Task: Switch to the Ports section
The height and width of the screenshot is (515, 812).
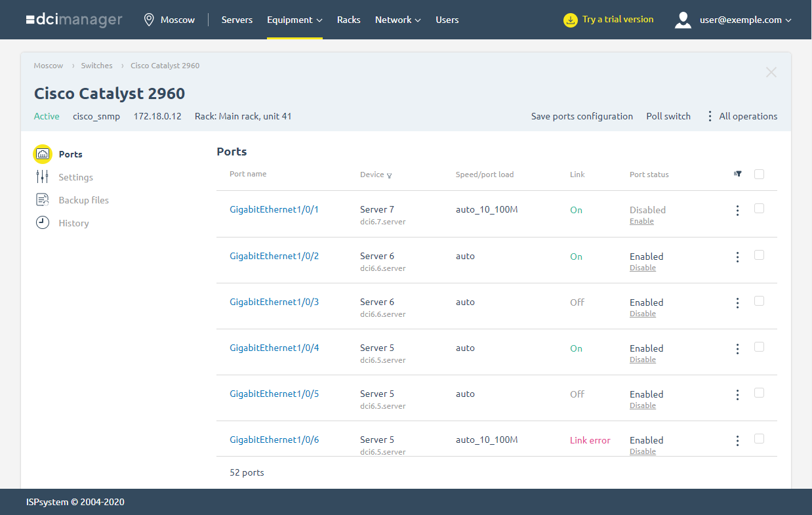Action: [71, 154]
